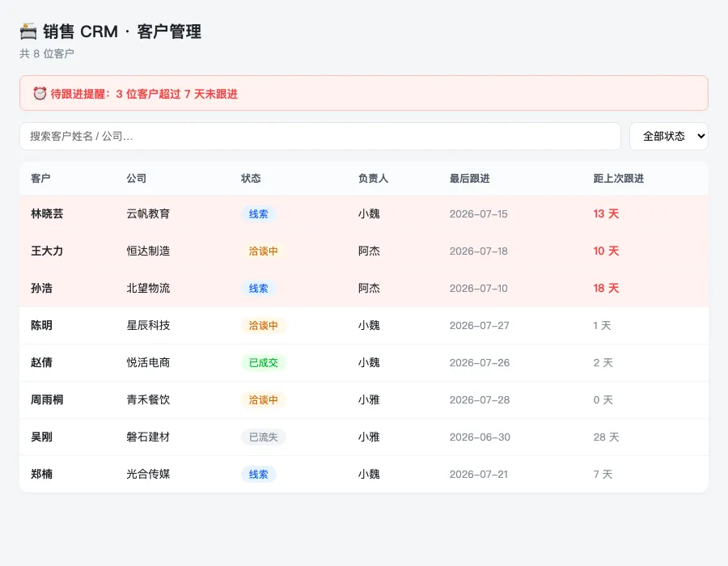The width and height of the screenshot is (728, 566).
Task: Click 洽谈中 status badge for 周雨桐
Action: [x=263, y=399]
